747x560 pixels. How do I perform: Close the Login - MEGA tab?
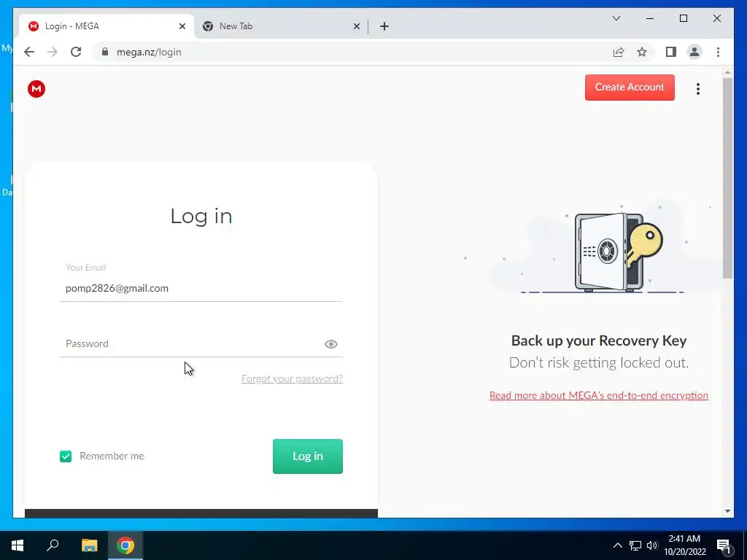pos(182,26)
